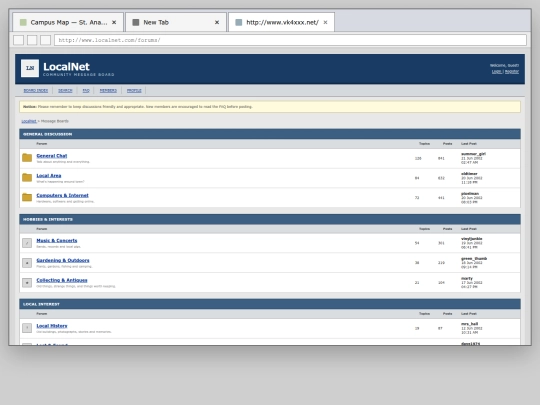Click last poster oldtimer in Local Area row

(469, 174)
